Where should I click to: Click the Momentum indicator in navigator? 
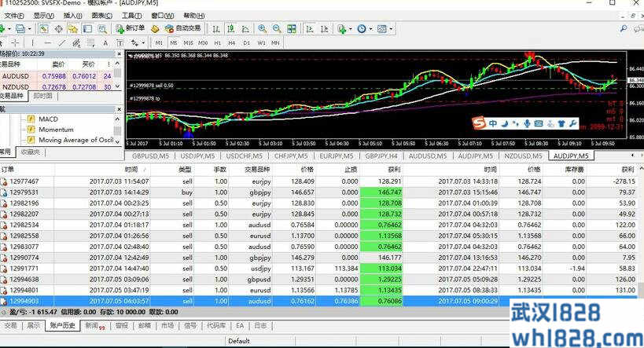point(55,130)
